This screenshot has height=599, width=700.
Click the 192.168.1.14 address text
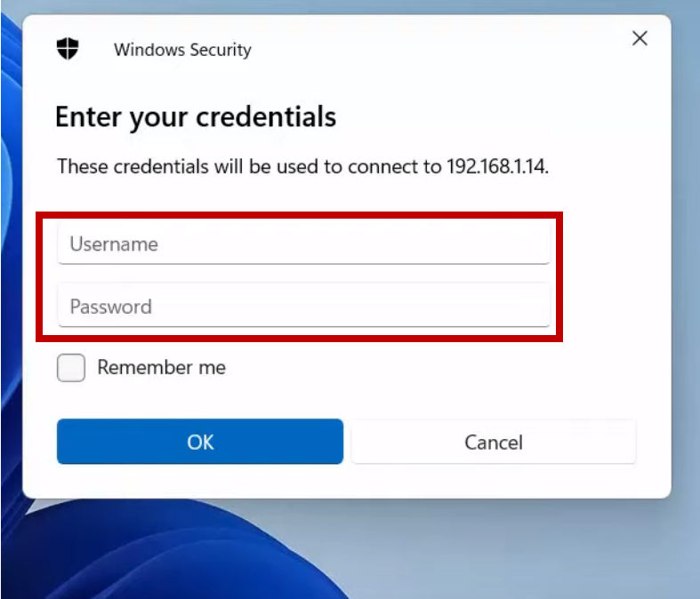(x=497, y=166)
